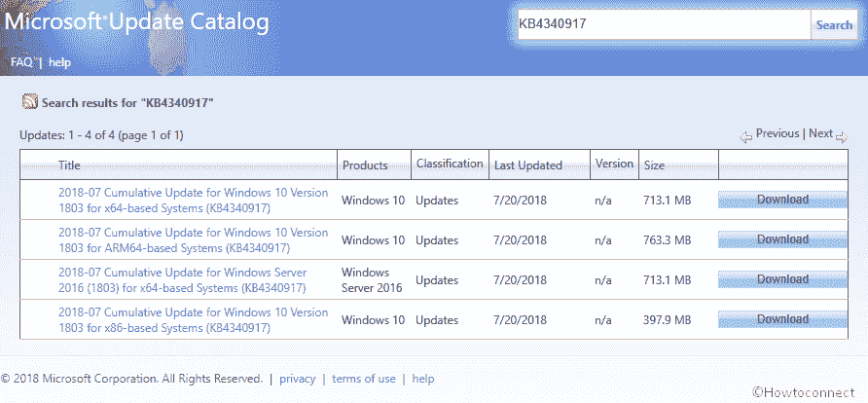Sort results by Version column
This screenshot has width=868, height=403.
614,164
